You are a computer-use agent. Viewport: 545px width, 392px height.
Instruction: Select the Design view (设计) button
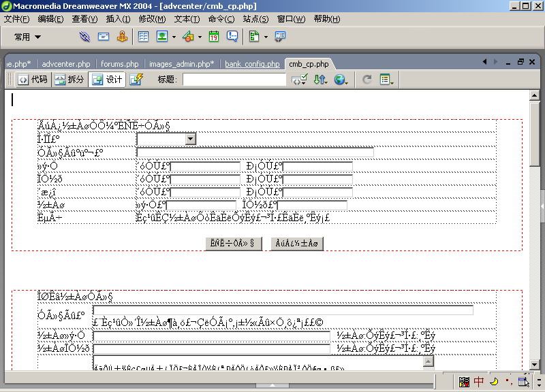click(x=107, y=80)
